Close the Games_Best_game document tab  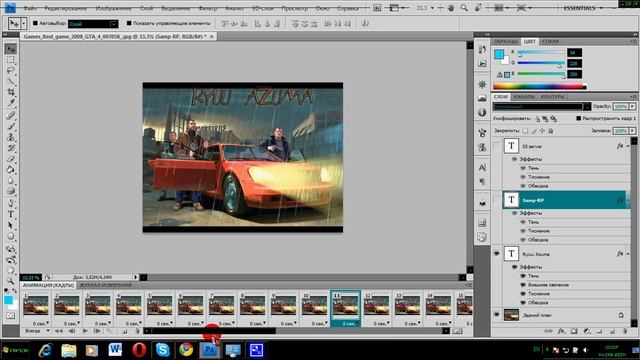click(211, 36)
